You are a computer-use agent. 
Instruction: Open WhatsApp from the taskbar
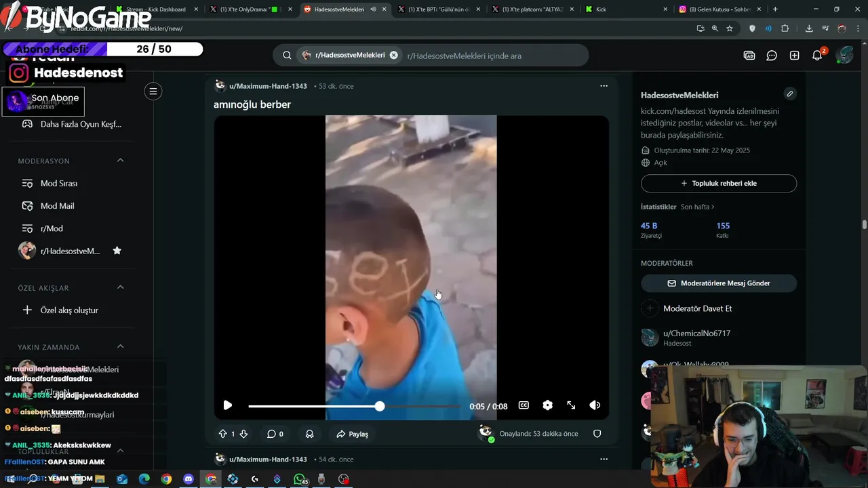pyautogui.click(x=299, y=479)
